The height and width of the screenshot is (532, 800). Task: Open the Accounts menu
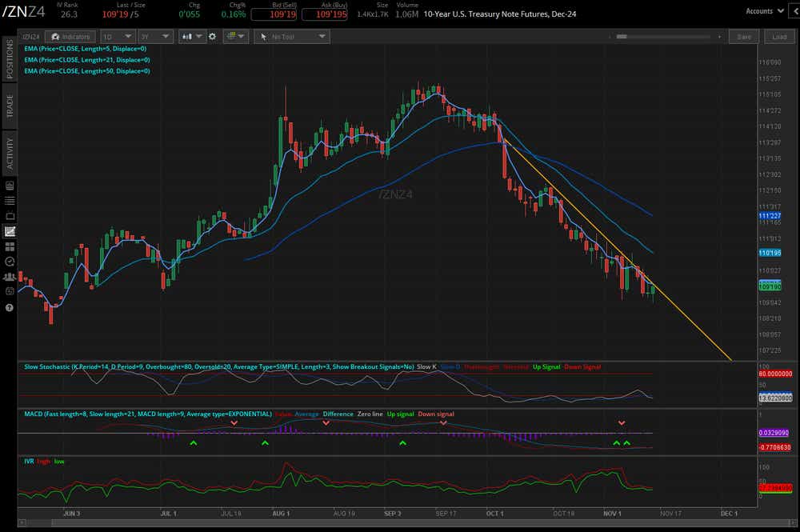point(762,11)
